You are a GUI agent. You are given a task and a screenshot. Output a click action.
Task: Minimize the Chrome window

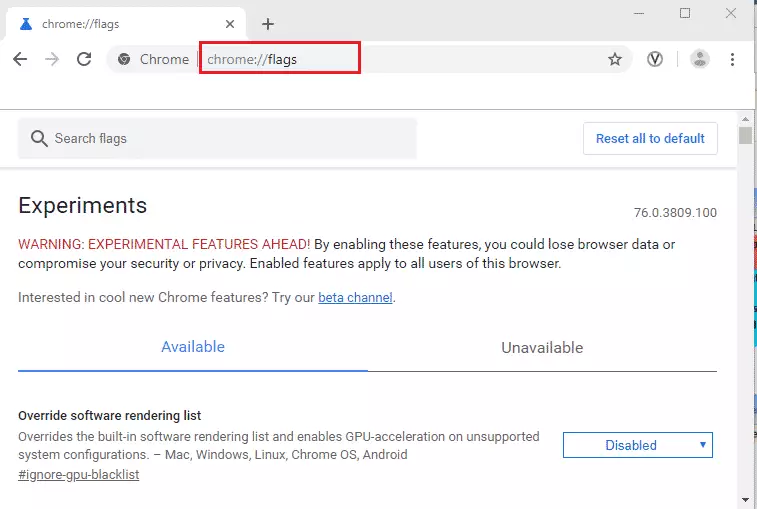pos(639,13)
